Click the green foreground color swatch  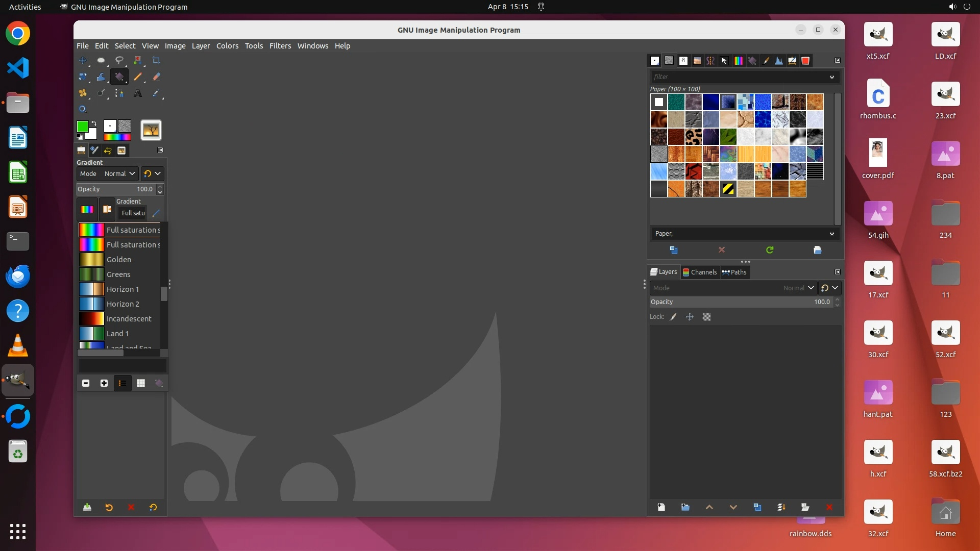coord(82,126)
